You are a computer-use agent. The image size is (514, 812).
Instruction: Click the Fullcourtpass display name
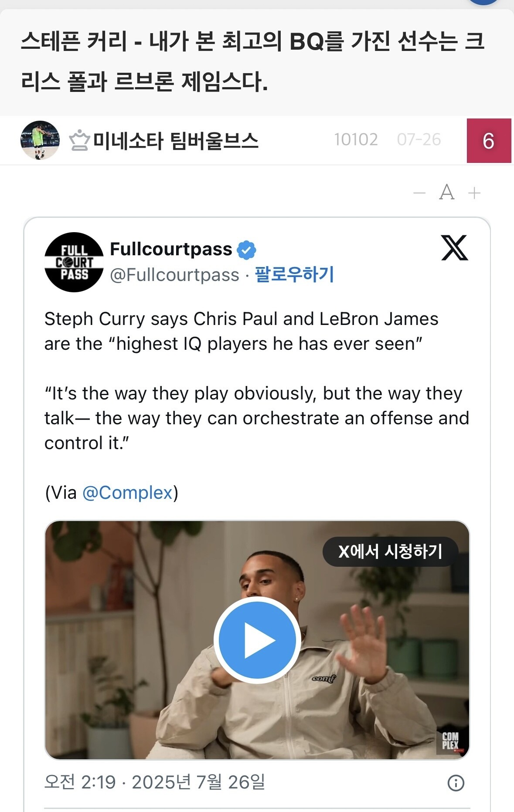click(171, 249)
